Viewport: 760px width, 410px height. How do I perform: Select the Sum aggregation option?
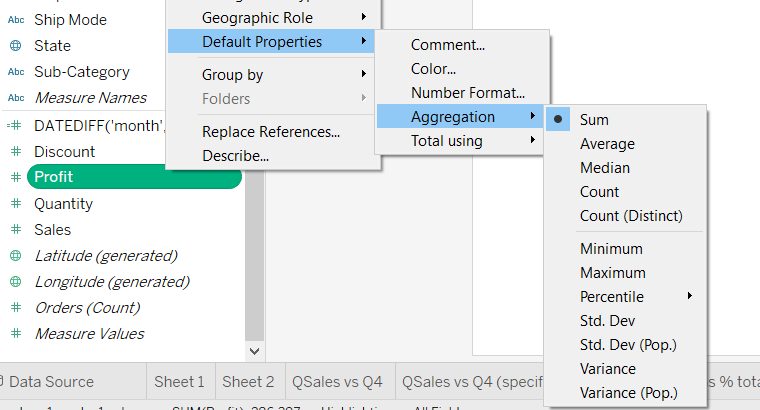pos(594,120)
